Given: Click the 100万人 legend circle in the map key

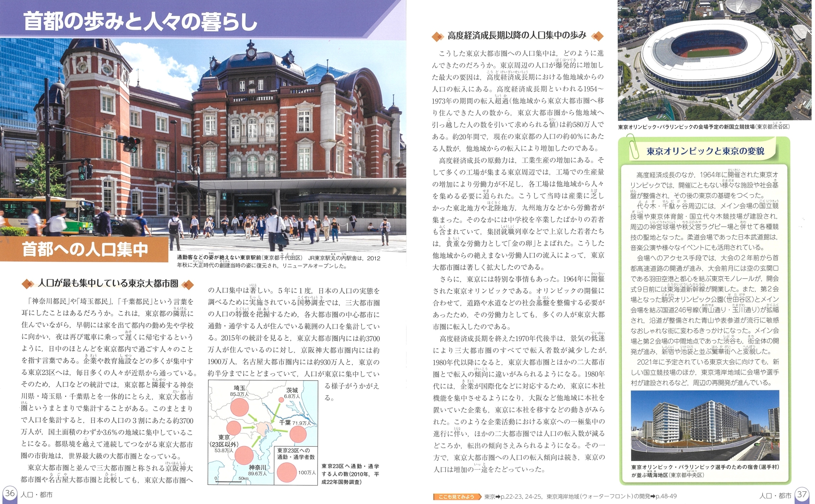Looking at the screenshot, I should click(x=287, y=473).
